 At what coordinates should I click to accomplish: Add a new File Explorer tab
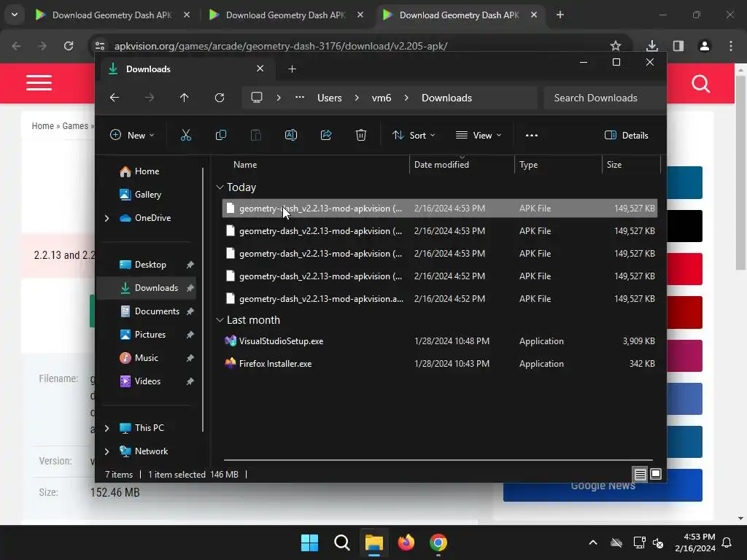pyautogui.click(x=292, y=69)
